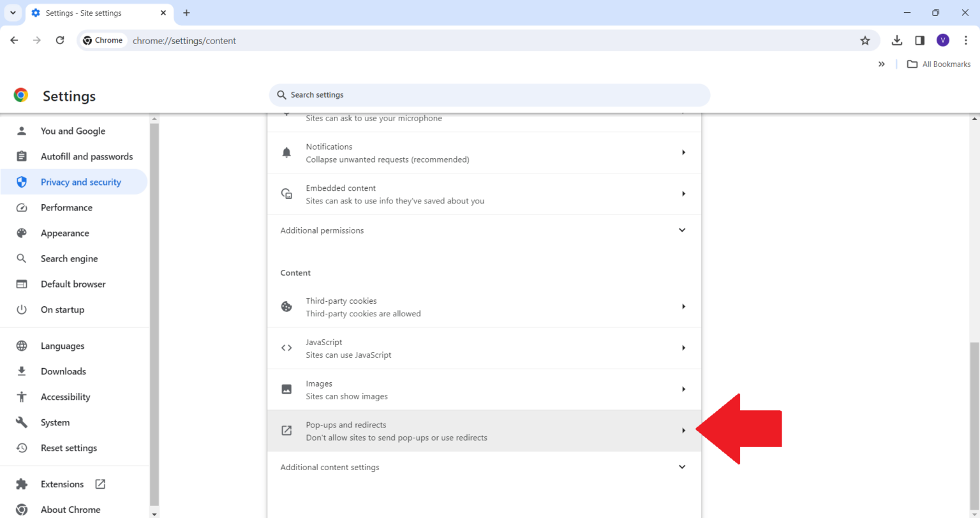Click the All Bookmarks folder
The image size is (980, 518).
(939, 64)
